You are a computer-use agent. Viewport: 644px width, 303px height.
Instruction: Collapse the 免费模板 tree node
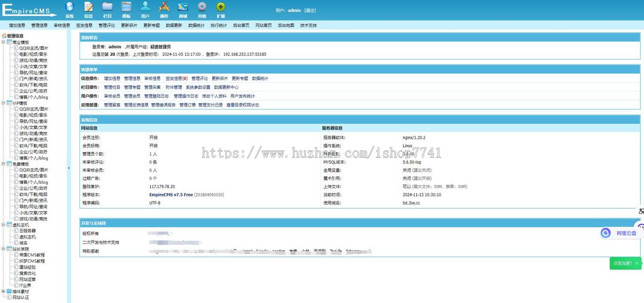(3, 164)
